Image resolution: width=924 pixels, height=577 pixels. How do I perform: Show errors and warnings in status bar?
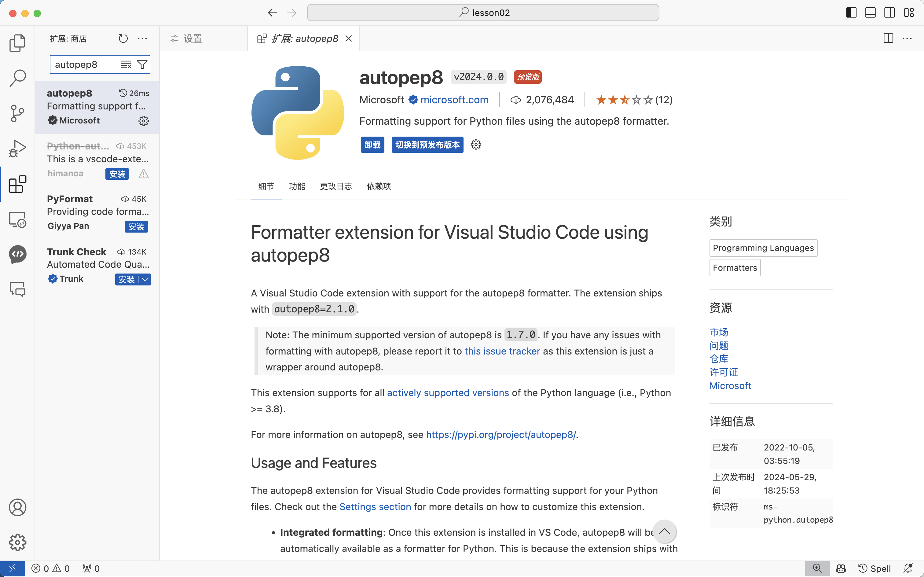[50, 569]
